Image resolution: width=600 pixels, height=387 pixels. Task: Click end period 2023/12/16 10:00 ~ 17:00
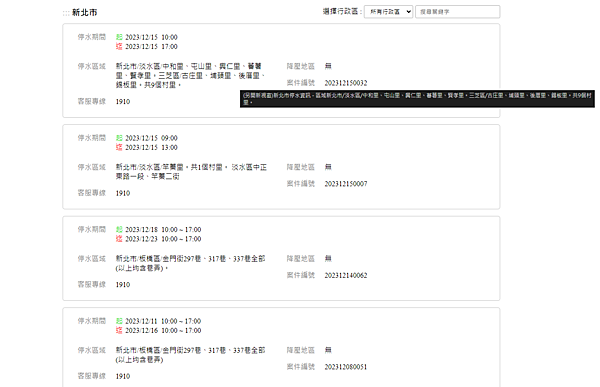(163, 330)
